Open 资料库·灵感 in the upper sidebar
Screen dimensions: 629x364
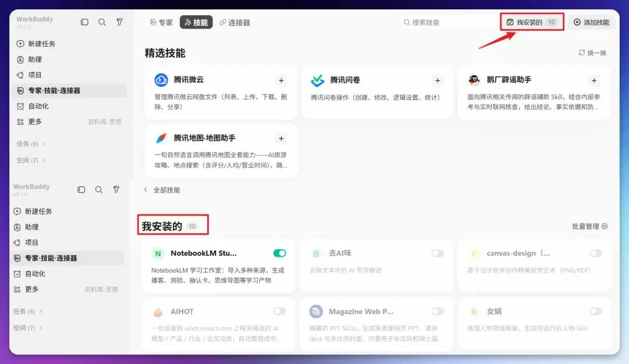click(104, 122)
